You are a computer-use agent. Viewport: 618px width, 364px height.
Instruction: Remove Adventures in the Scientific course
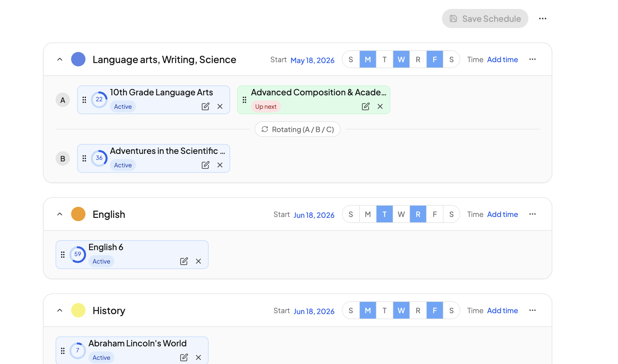click(220, 165)
